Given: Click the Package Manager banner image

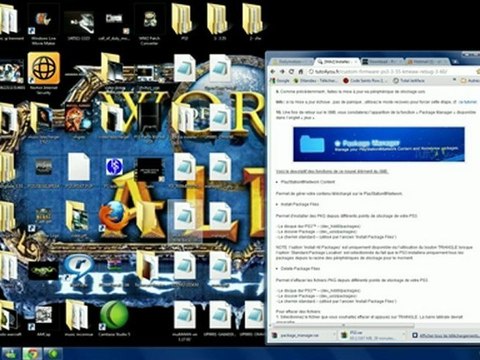Looking at the screenshot, I should click(x=379, y=144).
